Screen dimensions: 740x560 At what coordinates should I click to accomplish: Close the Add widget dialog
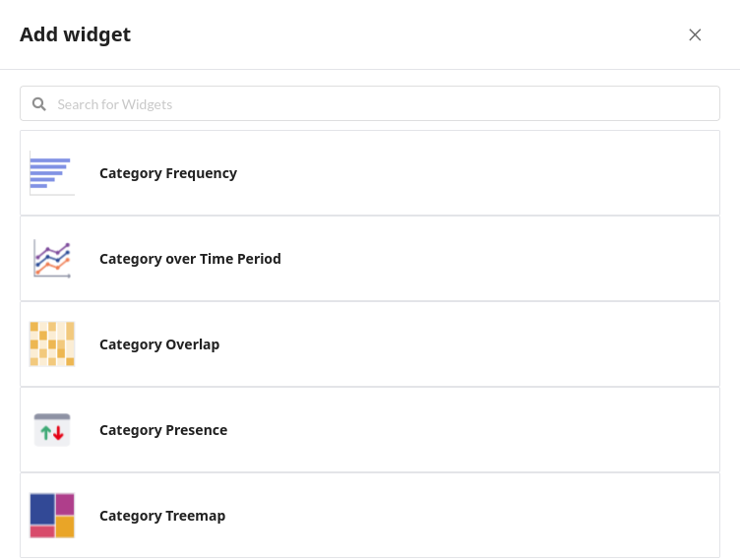[695, 35]
